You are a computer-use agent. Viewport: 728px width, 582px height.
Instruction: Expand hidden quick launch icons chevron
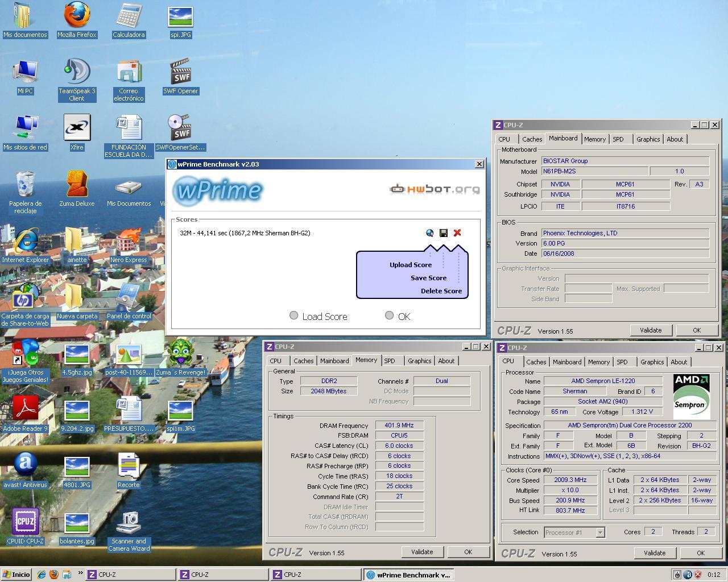point(80,573)
